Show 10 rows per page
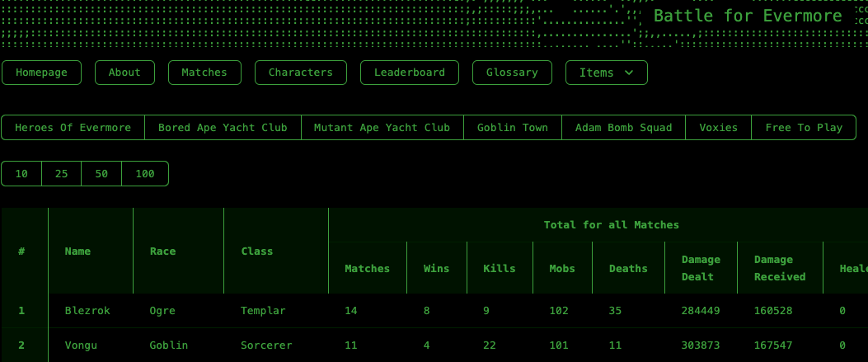Screen dimensions: 868x362 click(21, 174)
